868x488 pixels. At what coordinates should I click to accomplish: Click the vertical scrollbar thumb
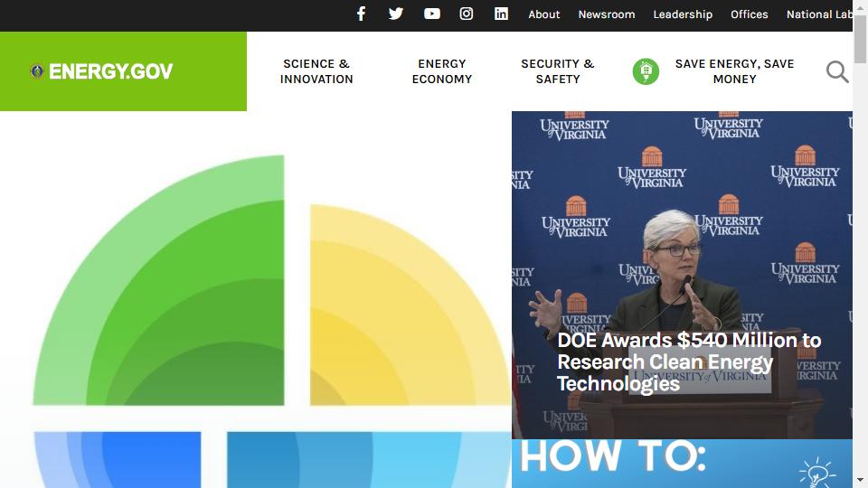pyautogui.click(x=860, y=39)
